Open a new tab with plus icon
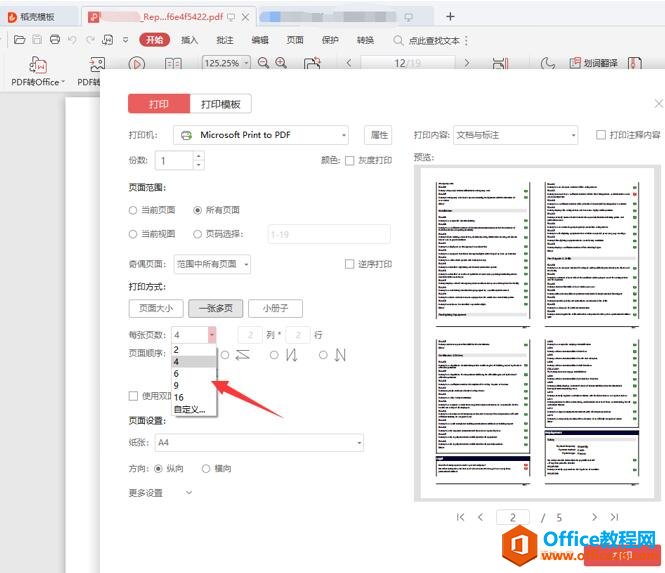This screenshot has width=665, height=573. coord(450,17)
